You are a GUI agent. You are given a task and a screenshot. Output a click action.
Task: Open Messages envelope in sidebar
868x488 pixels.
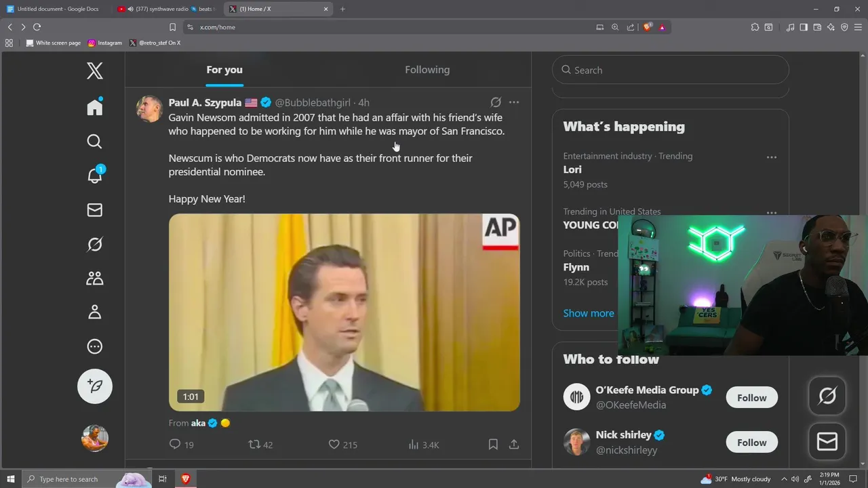(x=95, y=210)
